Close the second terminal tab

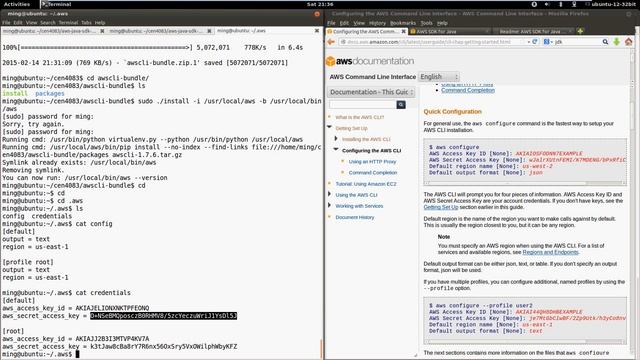209,31
